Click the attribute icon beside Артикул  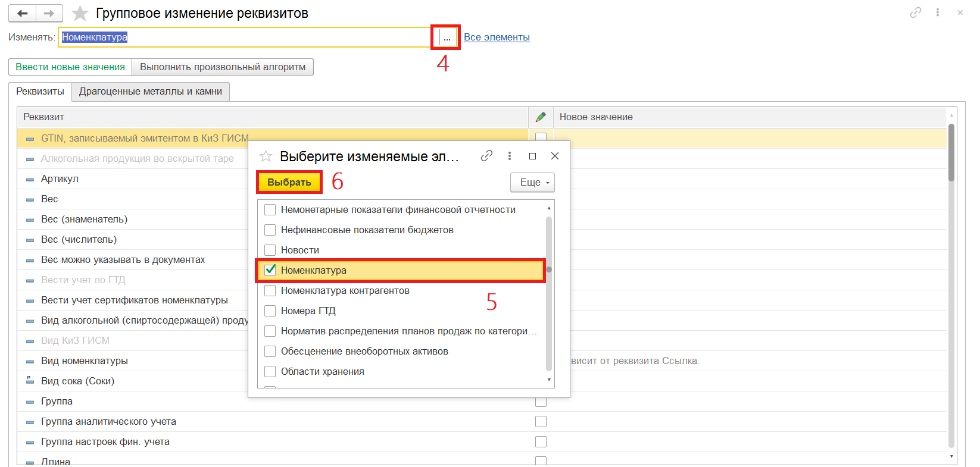[30, 179]
